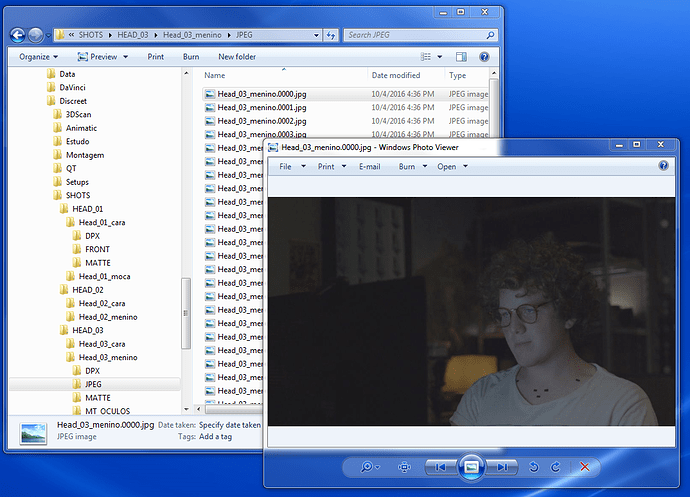
Task: Click the Explorer back navigation arrow
Action: point(17,35)
